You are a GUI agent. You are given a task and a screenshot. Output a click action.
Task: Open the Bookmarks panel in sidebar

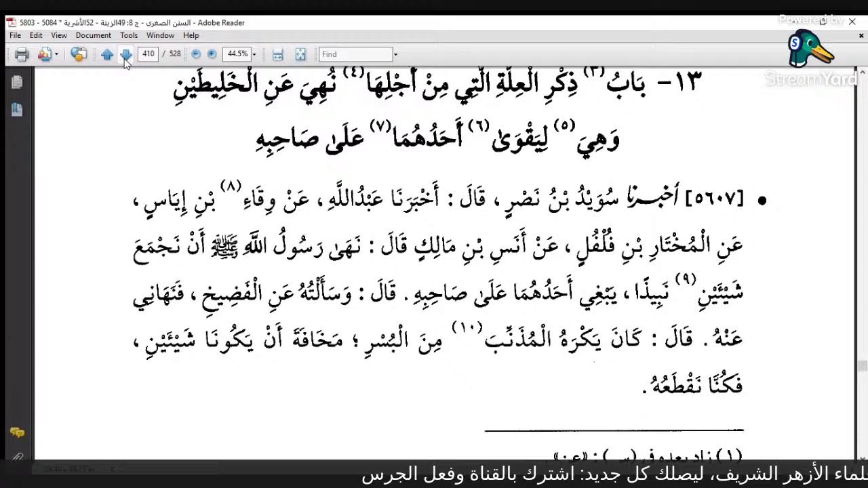(x=17, y=109)
